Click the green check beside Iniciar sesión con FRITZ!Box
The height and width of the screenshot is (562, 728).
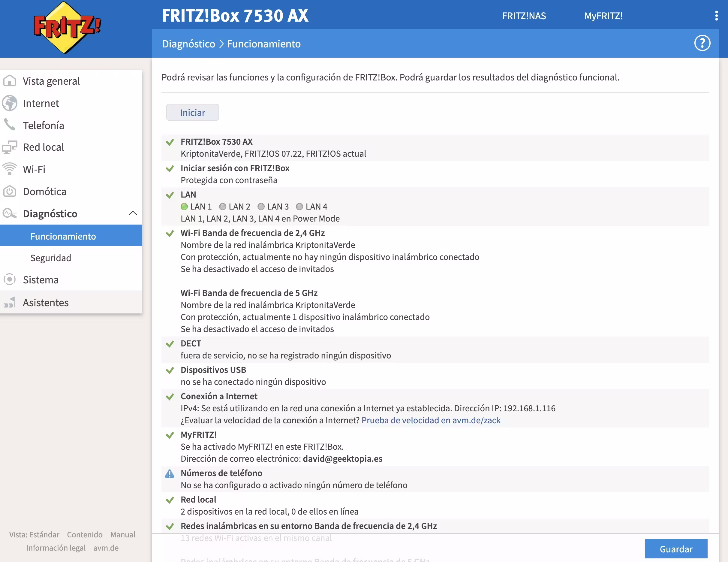point(170,169)
